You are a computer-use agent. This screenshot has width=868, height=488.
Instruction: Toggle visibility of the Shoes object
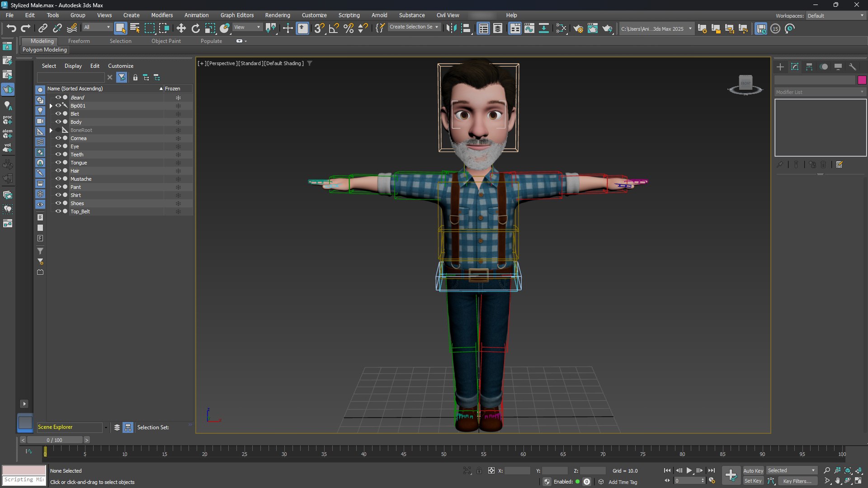[x=58, y=203]
